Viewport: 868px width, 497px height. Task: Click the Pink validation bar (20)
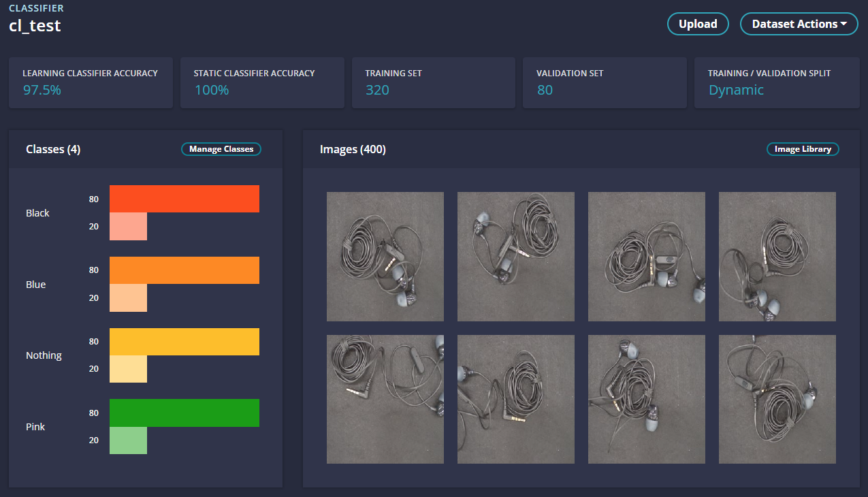128,440
